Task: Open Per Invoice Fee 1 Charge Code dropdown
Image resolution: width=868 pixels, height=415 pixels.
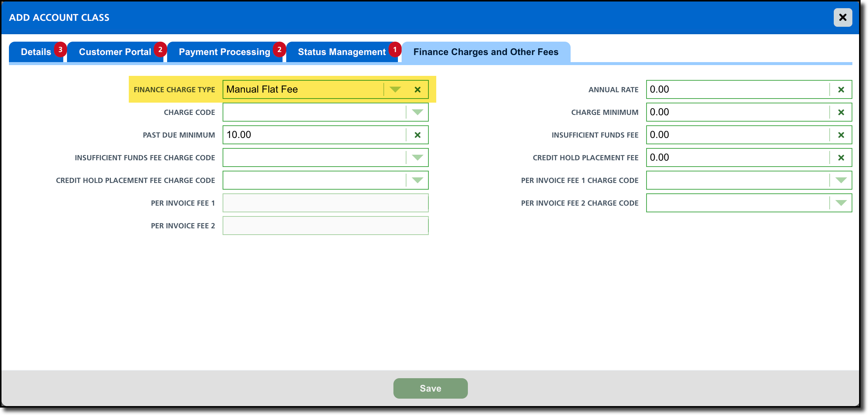Action: (841, 180)
